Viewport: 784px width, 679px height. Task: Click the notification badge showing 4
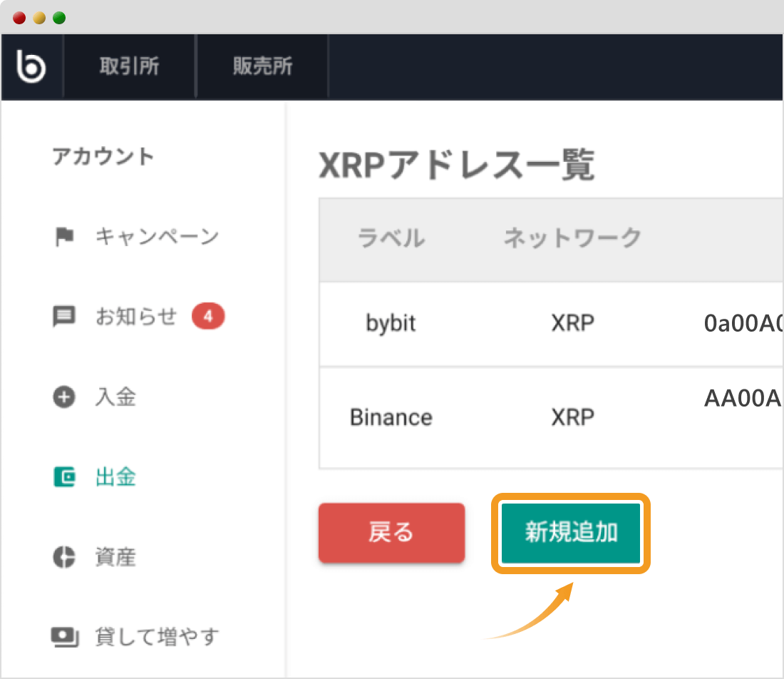(209, 316)
